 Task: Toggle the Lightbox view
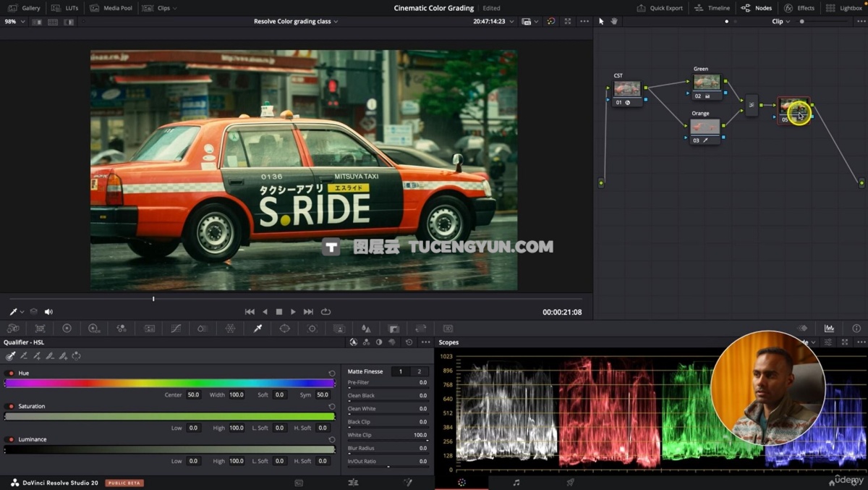(x=846, y=8)
